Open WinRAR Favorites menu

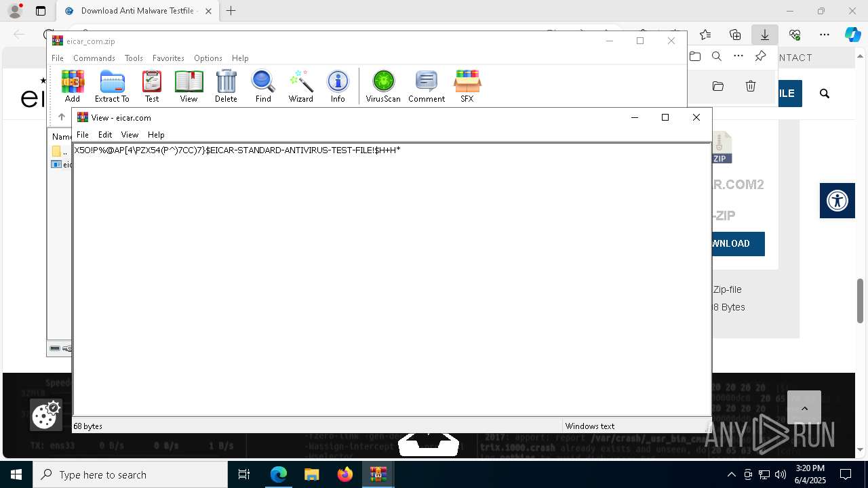[x=168, y=58]
